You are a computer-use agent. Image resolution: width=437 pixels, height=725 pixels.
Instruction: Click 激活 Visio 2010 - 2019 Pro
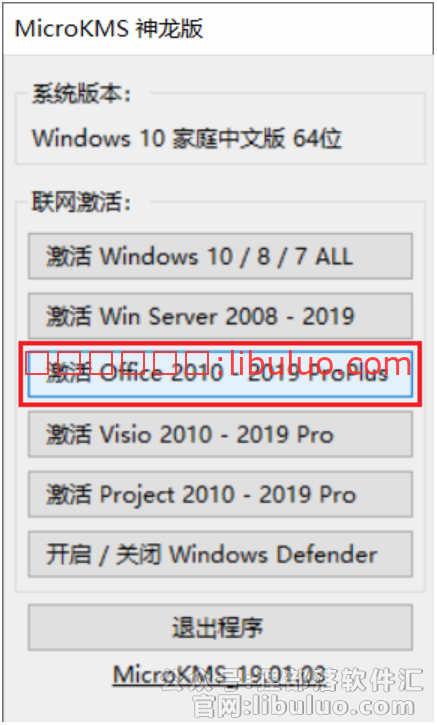coord(220,434)
